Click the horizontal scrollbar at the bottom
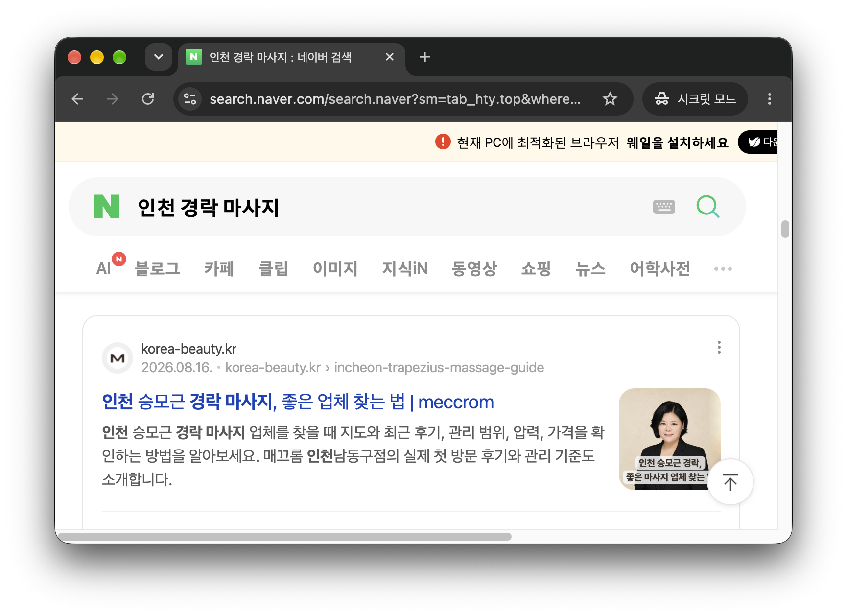847x616 pixels. point(285,537)
